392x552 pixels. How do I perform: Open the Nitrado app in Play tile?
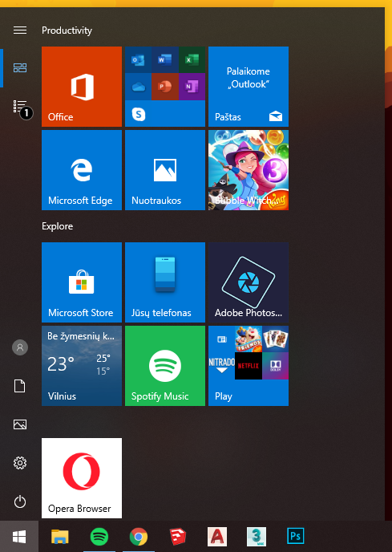click(222, 366)
